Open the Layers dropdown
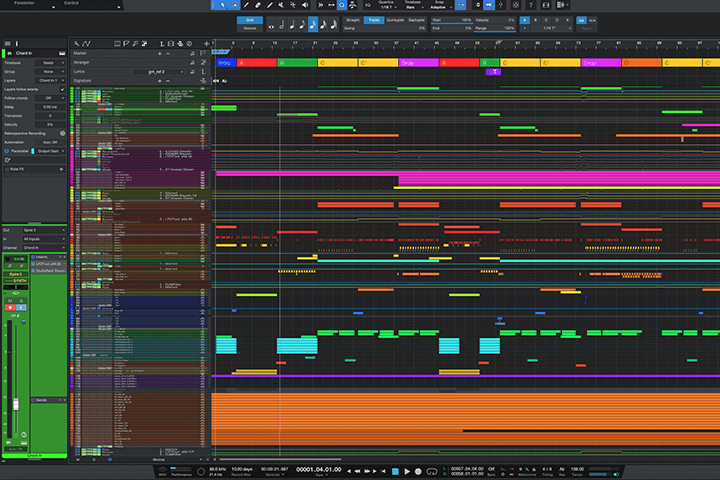 50,80
